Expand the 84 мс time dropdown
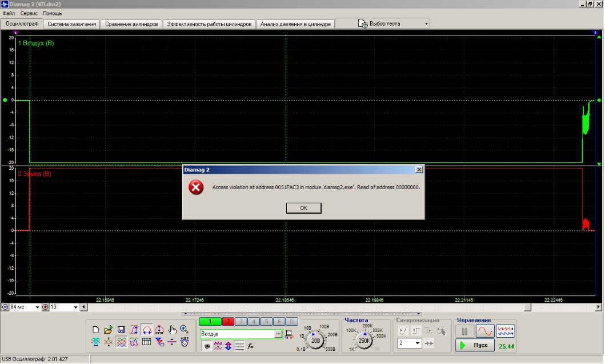 click(x=37, y=307)
